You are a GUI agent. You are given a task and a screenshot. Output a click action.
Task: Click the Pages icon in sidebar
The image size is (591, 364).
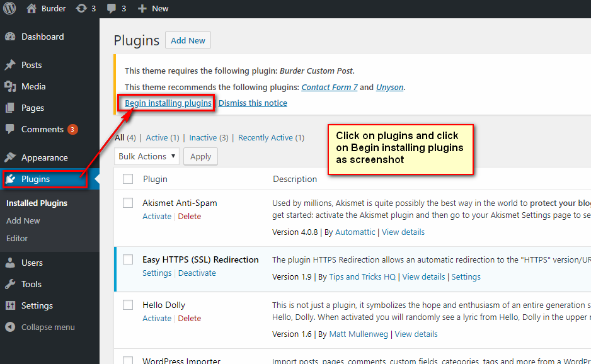point(10,108)
